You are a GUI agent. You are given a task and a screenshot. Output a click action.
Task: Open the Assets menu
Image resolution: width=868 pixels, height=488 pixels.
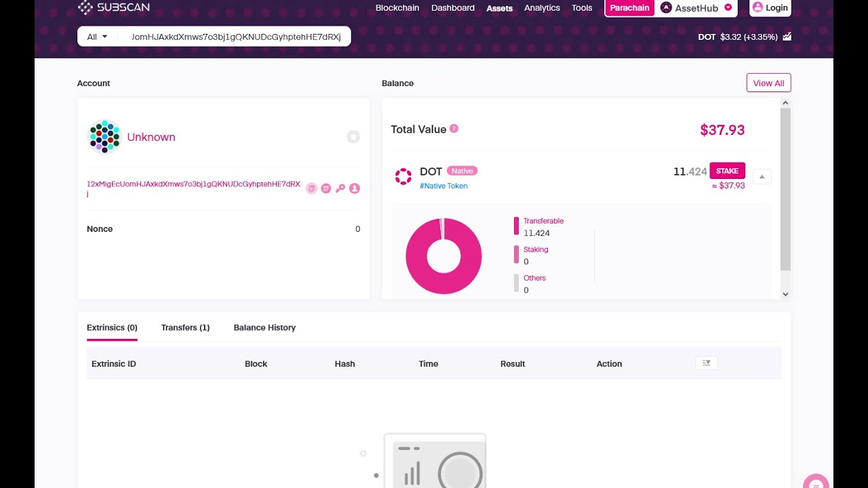[x=499, y=8]
